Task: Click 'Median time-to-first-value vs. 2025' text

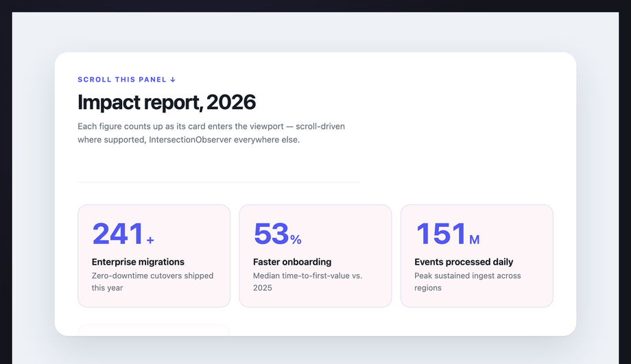Action: tap(308, 282)
